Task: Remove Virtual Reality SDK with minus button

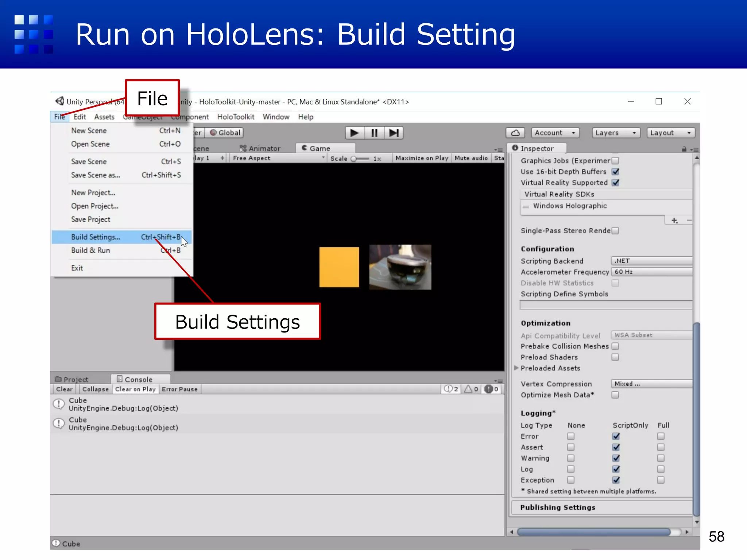Action: pyautogui.click(x=689, y=221)
